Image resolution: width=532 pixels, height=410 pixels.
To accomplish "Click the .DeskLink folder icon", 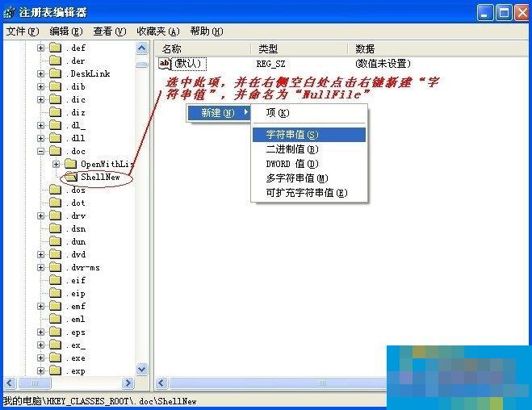I will pos(56,73).
